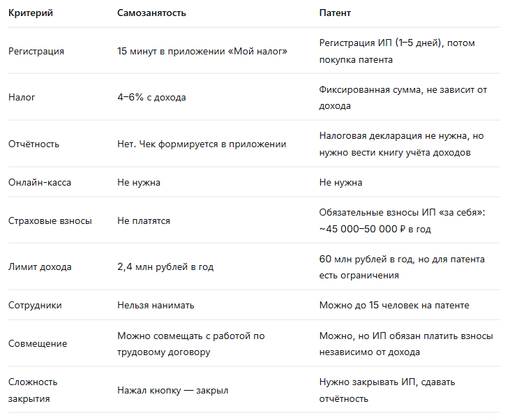
Task: Select the Сложность закрытия row label
Action: (x=33, y=391)
